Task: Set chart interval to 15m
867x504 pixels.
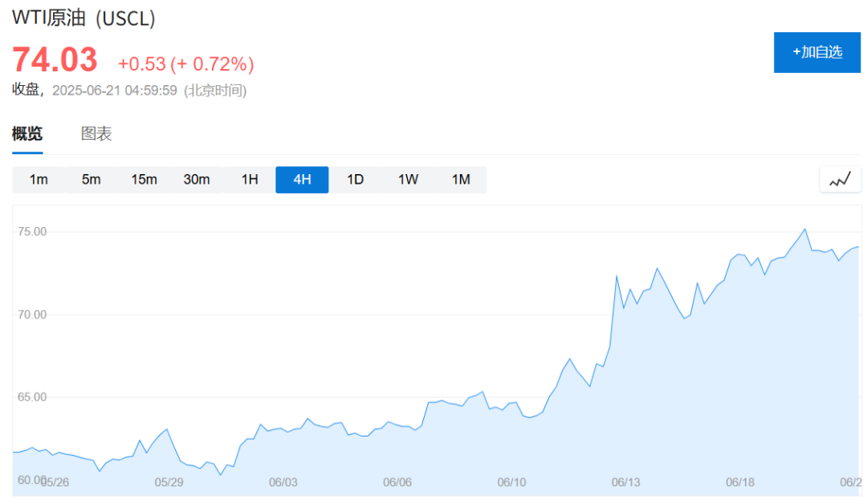Action: [x=144, y=180]
